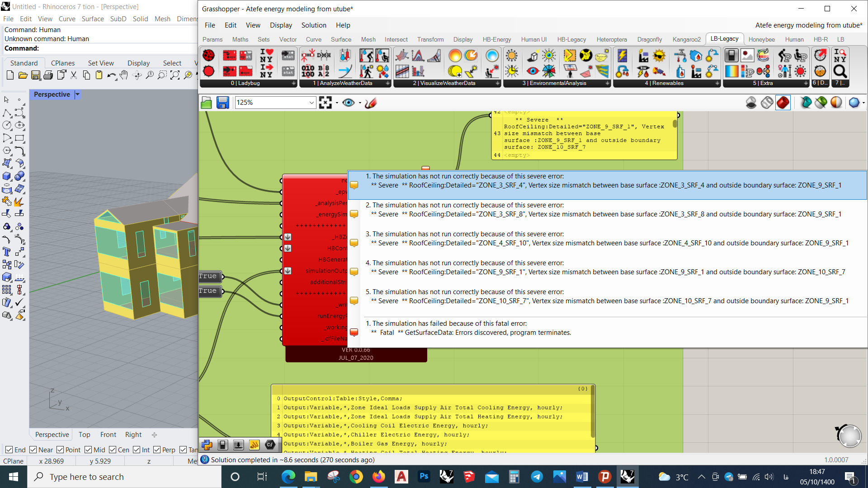Click the Rhino Print icon
Viewport: 868px width, 488px height.
(48, 75)
